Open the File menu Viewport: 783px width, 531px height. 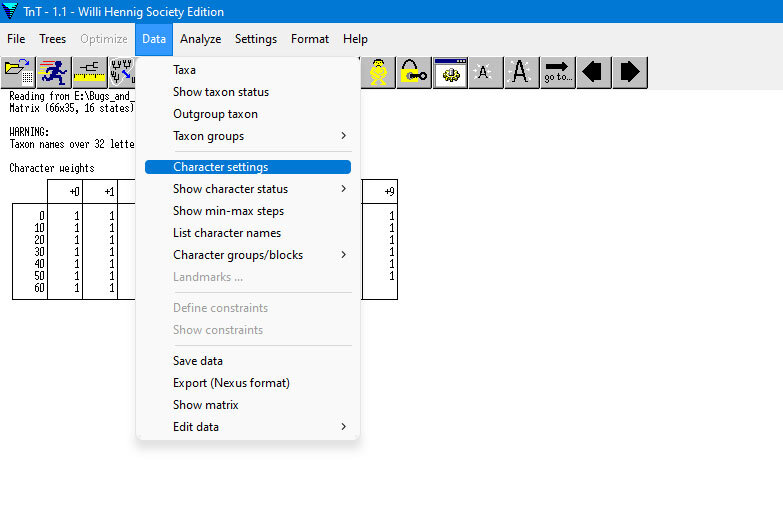pyautogui.click(x=16, y=39)
